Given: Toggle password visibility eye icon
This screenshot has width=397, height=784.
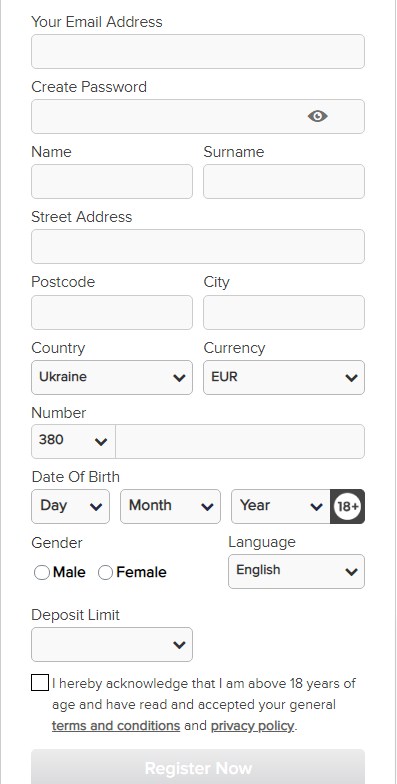Looking at the screenshot, I should click(318, 116).
